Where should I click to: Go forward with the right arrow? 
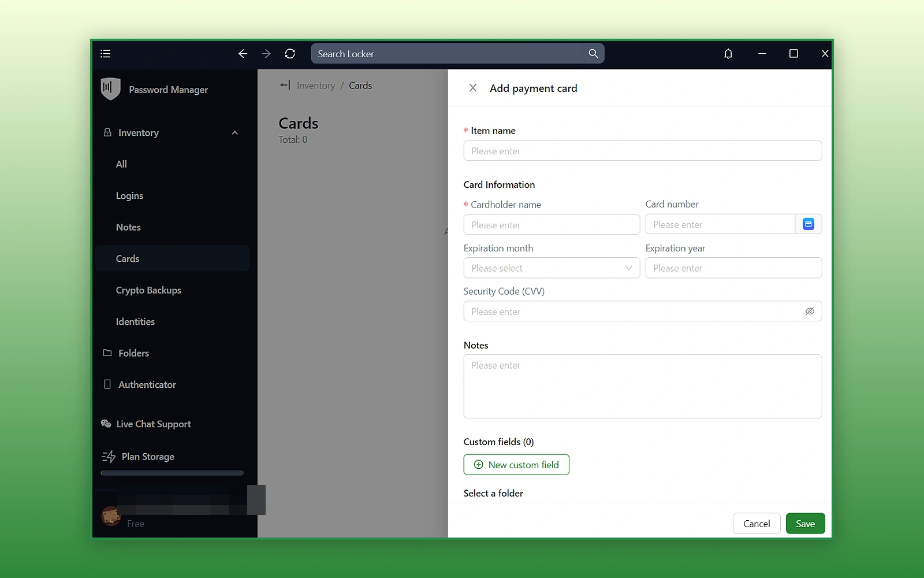point(266,54)
